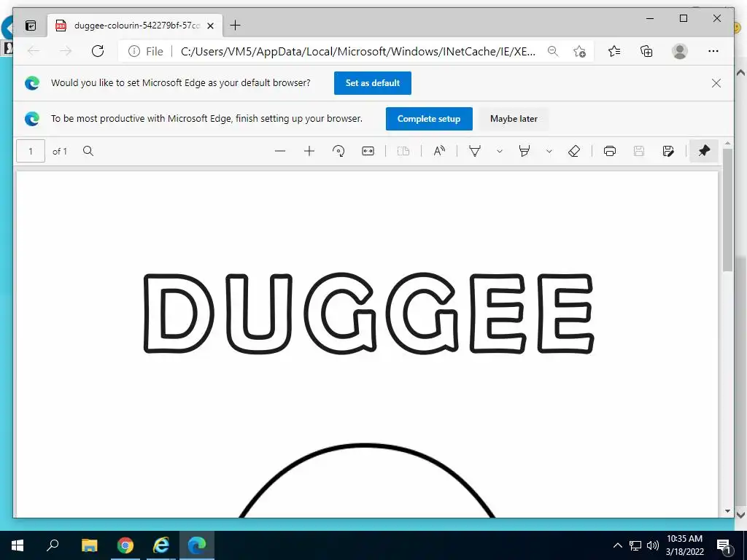
Task: Expand the Highlight color options dropdown
Action: point(549,152)
